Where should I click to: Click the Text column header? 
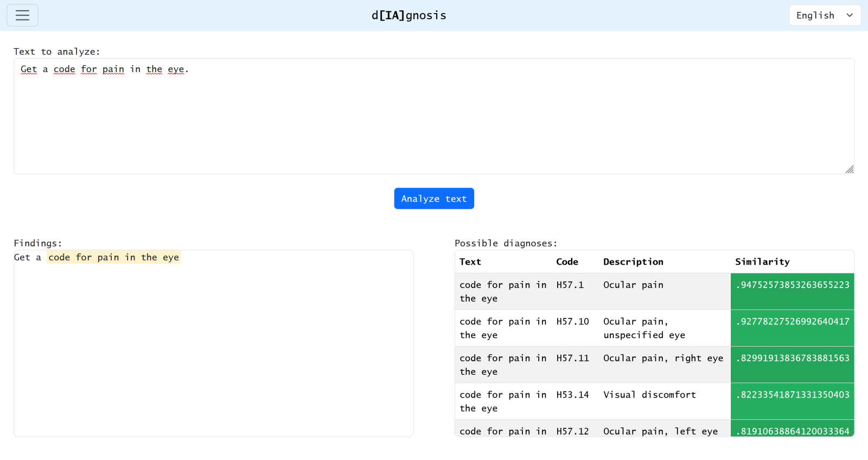(x=470, y=261)
